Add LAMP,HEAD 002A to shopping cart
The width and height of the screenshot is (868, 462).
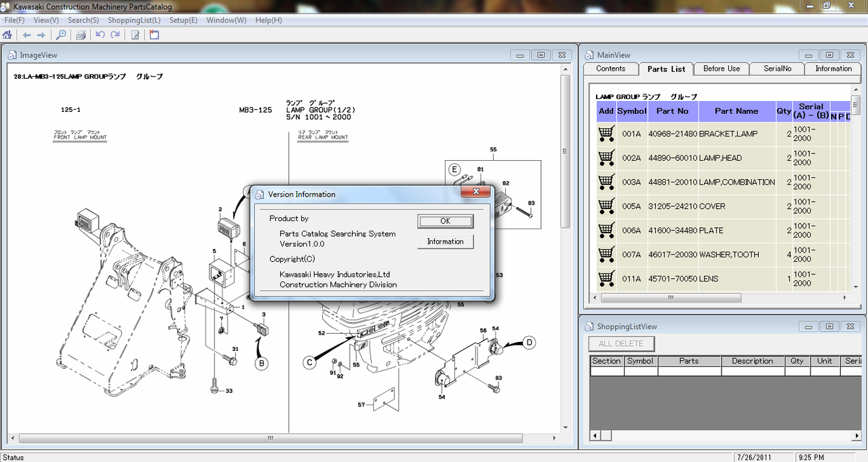[x=606, y=158]
